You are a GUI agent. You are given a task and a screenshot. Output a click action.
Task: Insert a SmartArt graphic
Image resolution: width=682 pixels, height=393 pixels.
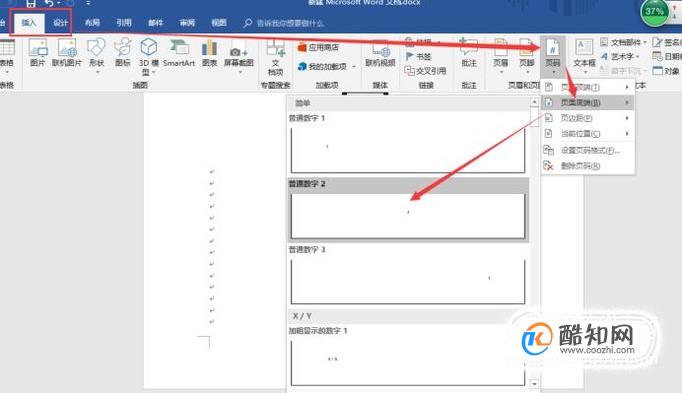point(179,52)
